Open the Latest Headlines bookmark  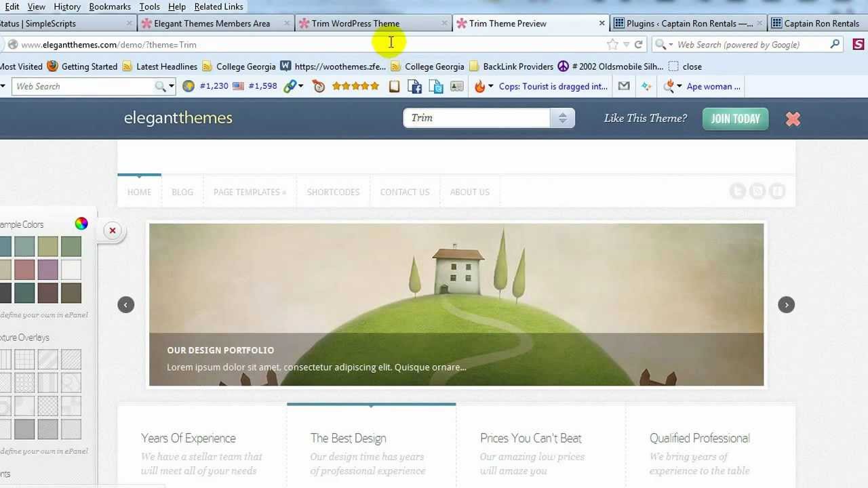[160, 66]
